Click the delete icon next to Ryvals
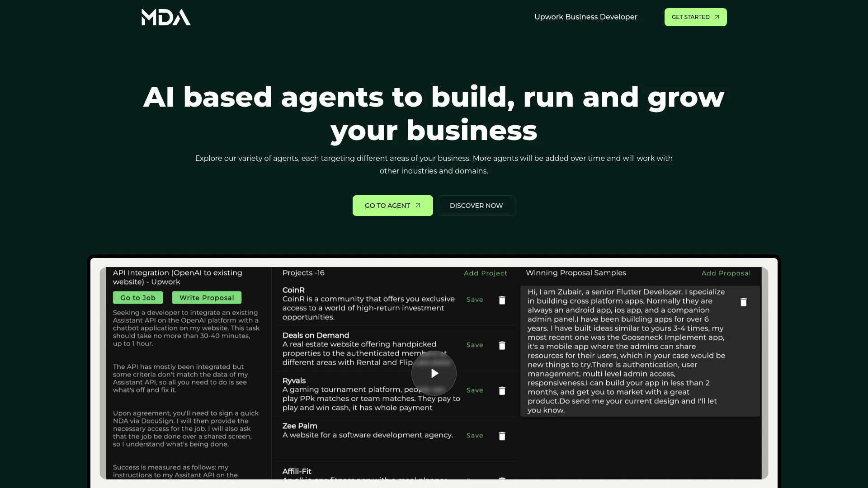The width and height of the screenshot is (868, 488). tap(501, 390)
